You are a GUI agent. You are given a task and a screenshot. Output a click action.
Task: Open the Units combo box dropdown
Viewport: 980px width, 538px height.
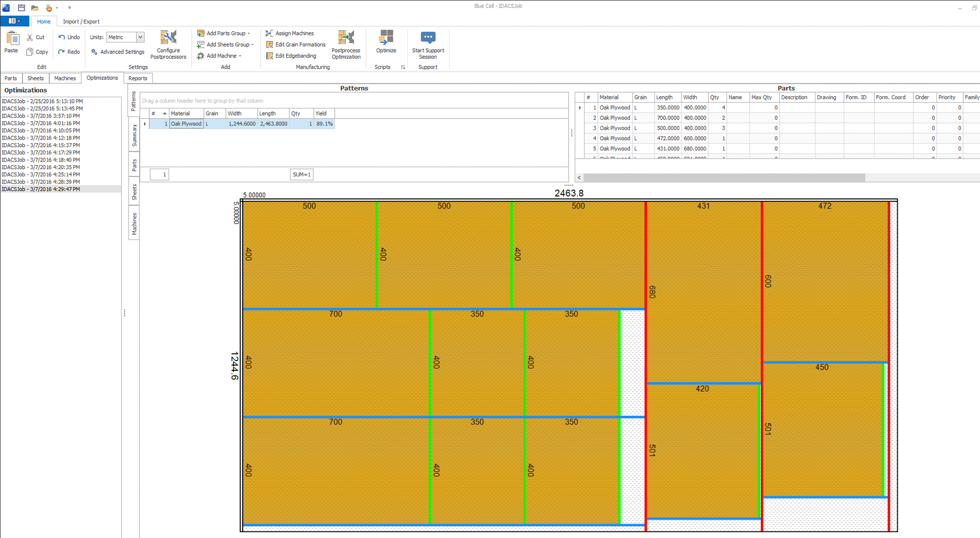140,37
